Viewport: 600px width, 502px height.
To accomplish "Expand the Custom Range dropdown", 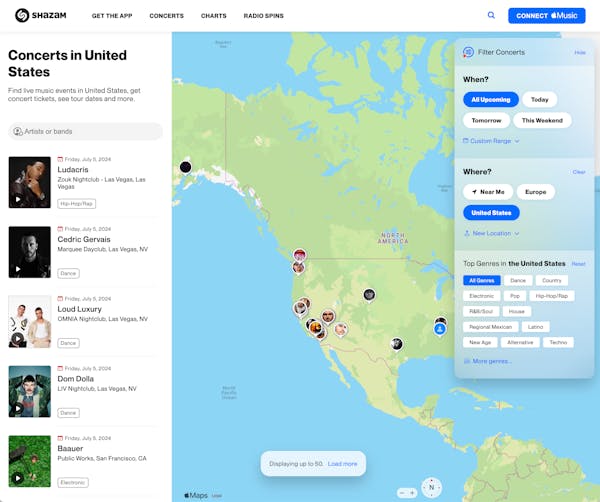I will pos(491,141).
